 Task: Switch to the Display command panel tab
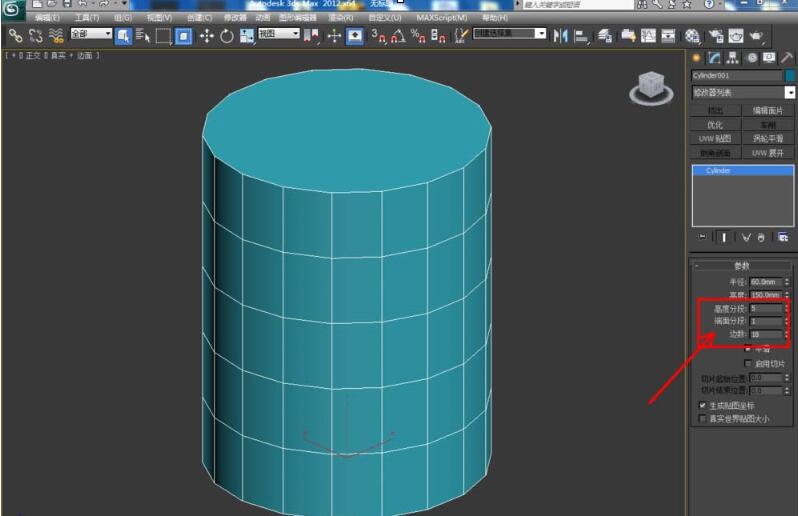(769, 58)
